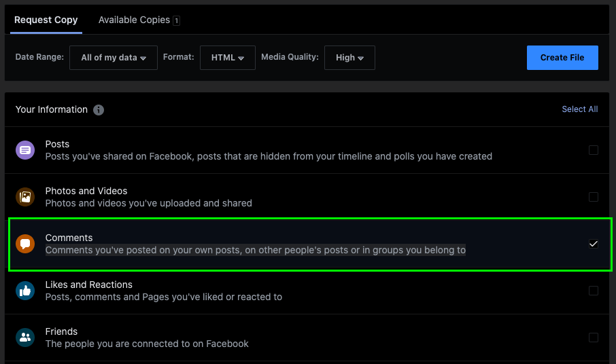Click description 'Posts, comments and Pages you've liked...'

(164, 297)
